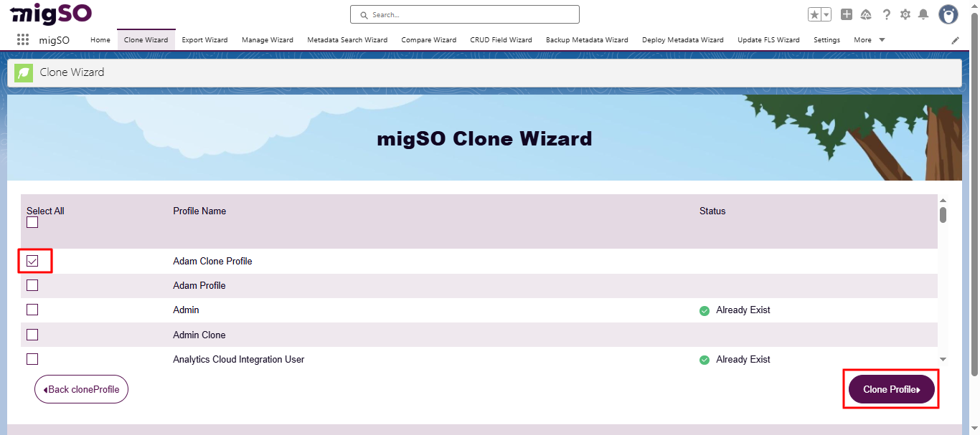Open the Deploy Metadata Wizard tab

coord(683,40)
